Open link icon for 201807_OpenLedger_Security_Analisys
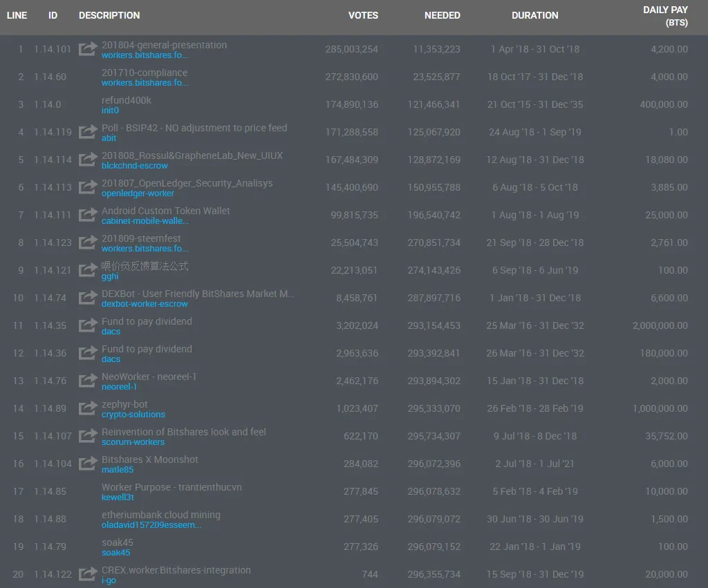 (88, 187)
